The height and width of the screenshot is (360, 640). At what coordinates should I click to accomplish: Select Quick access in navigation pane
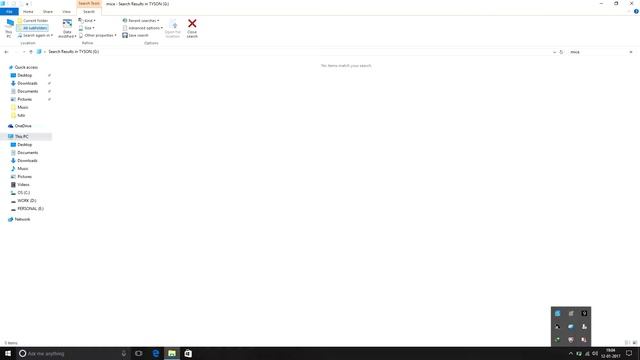tap(26, 67)
